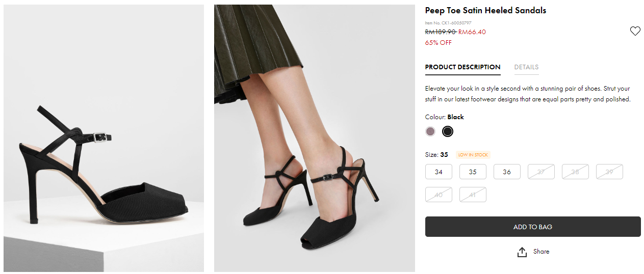Select unavailable size 37
This screenshot has height=274, width=644.
tap(541, 172)
